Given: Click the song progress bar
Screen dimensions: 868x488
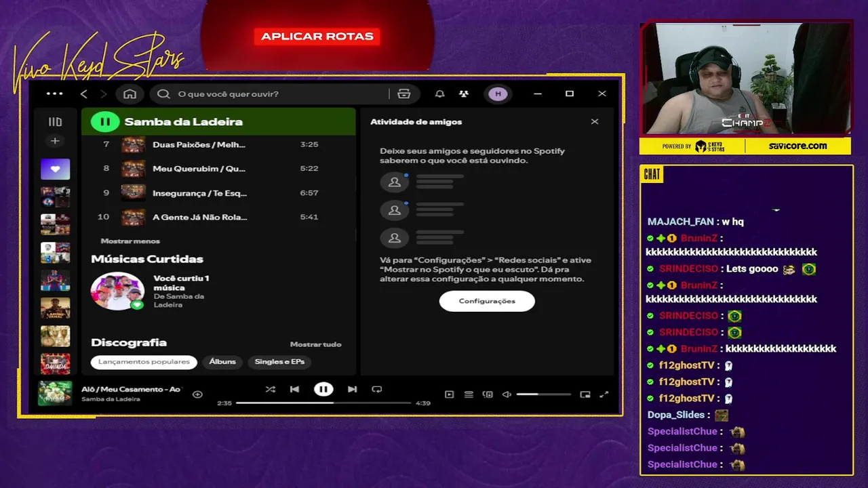Looking at the screenshot, I should tap(323, 403).
